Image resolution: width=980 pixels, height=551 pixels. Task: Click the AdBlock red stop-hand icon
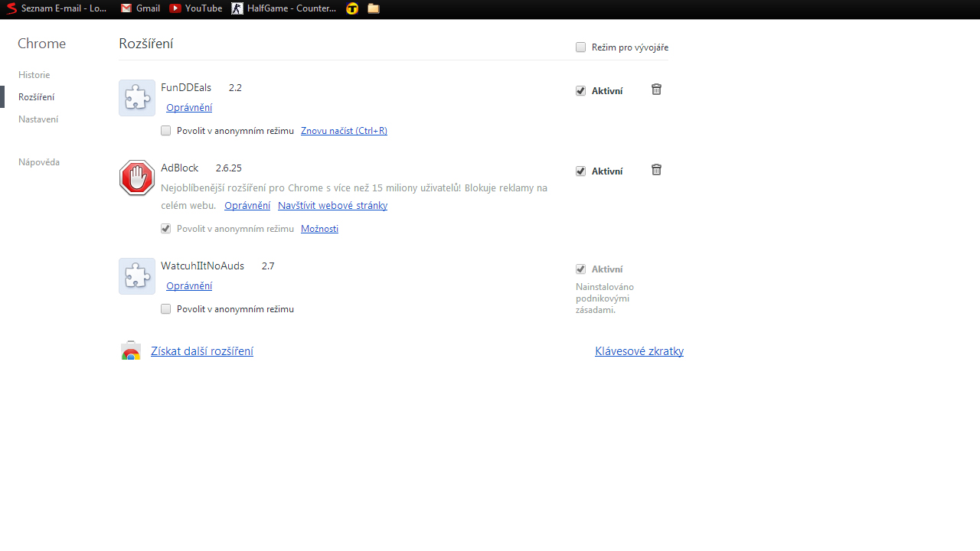(137, 178)
